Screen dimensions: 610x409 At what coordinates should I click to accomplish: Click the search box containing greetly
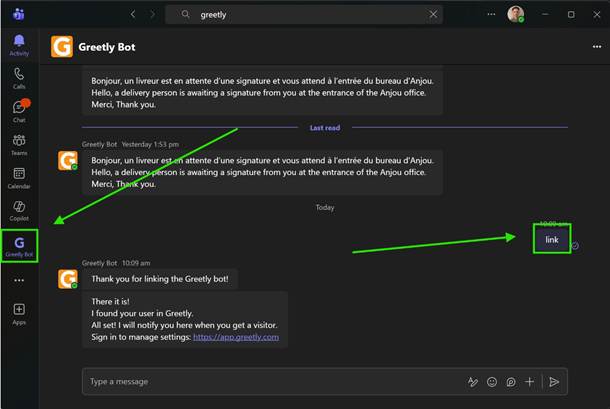coord(304,15)
